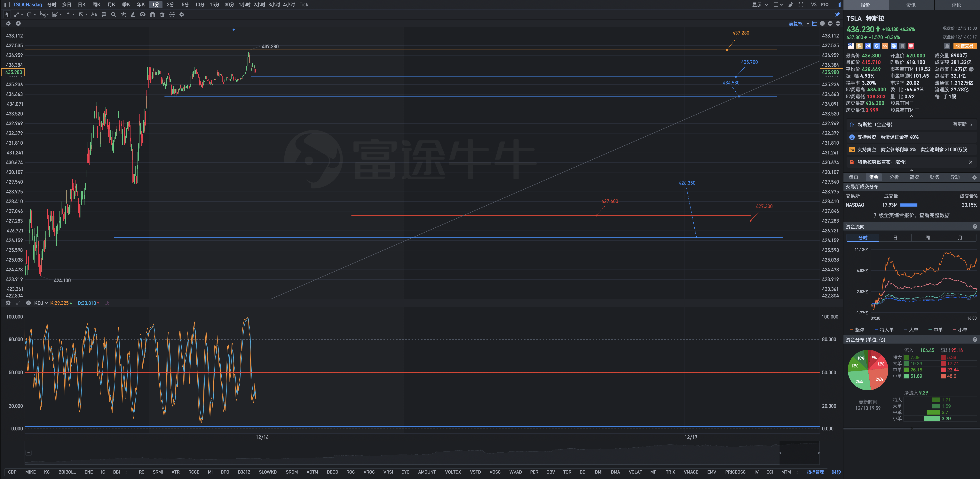Viewport: 980px width, 479px height.
Task: Add TSLA to favorites heart icon
Action: (911, 46)
